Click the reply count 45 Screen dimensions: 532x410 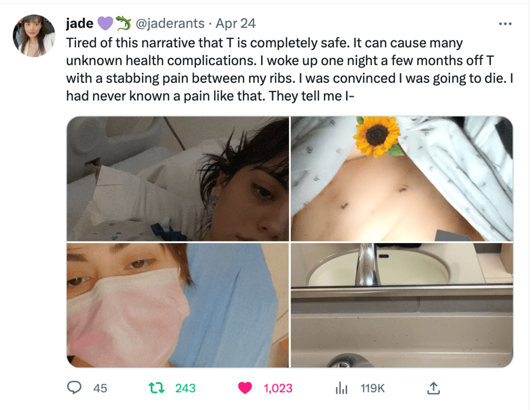pos(100,388)
